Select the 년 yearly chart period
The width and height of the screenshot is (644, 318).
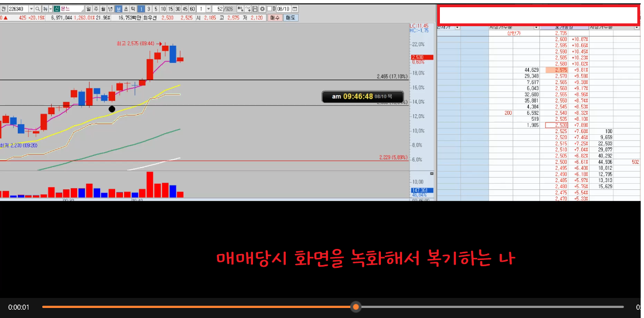click(111, 9)
